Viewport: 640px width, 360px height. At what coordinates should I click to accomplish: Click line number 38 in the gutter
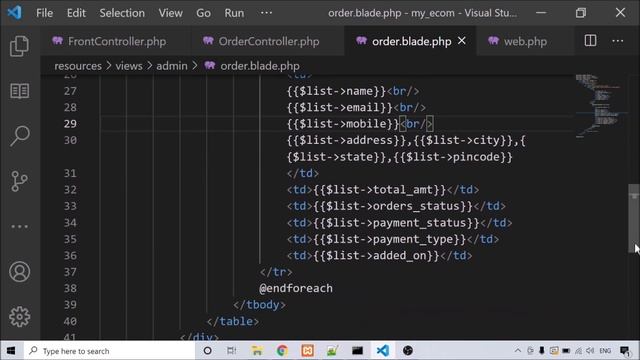click(70, 288)
